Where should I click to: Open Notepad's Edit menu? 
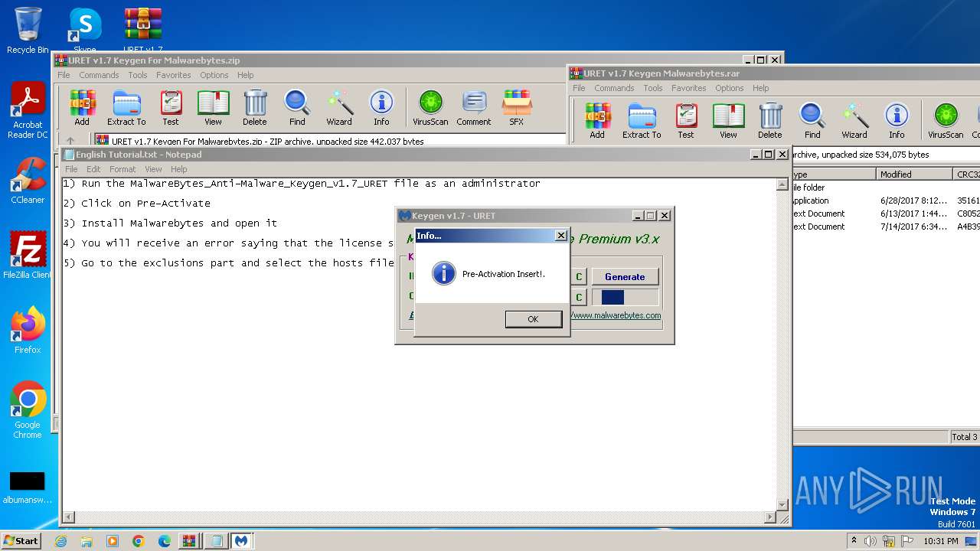(x=93, y=169)
